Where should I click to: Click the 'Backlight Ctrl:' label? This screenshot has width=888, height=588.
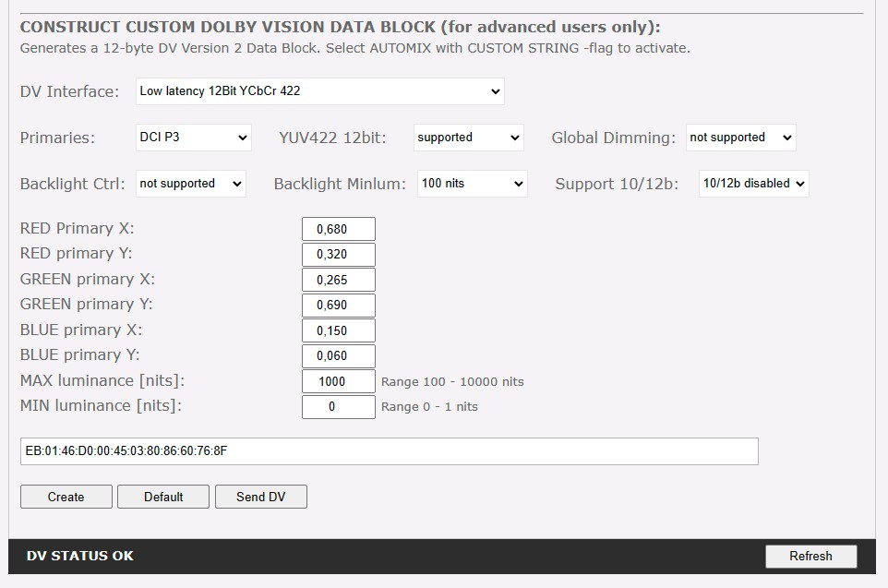pos(73,184)
